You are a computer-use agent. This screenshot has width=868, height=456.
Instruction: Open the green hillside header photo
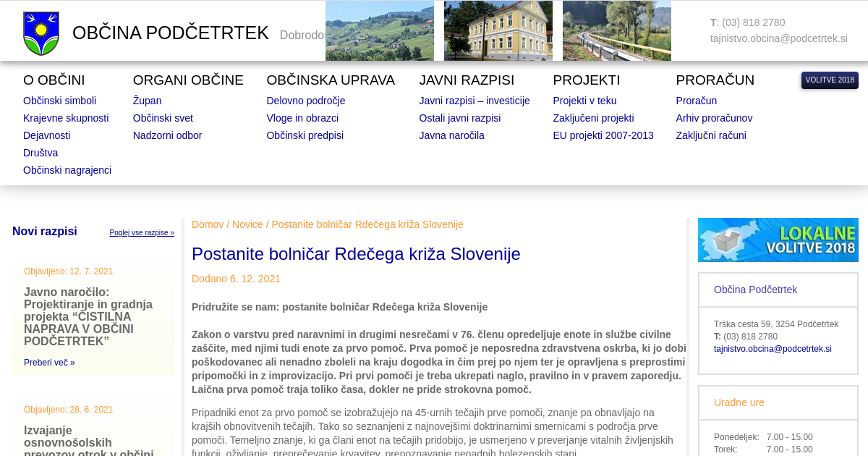(379, 30)
